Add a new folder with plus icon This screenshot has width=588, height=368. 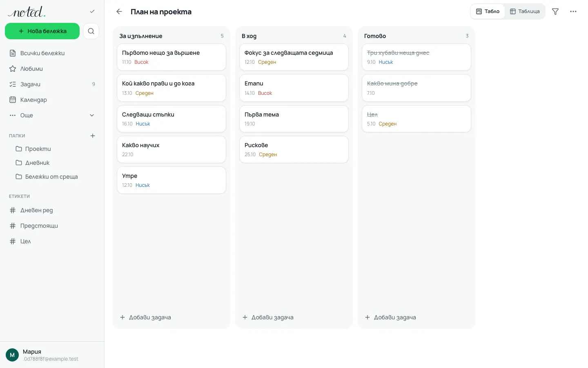93,136
